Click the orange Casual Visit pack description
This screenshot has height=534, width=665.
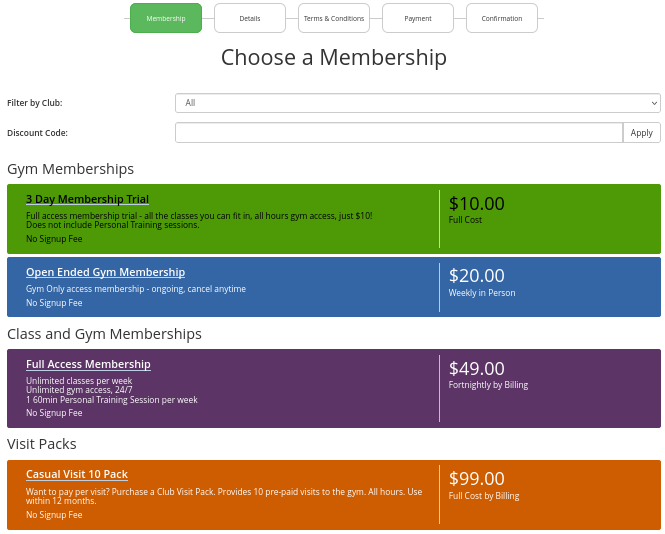[224, 496]
